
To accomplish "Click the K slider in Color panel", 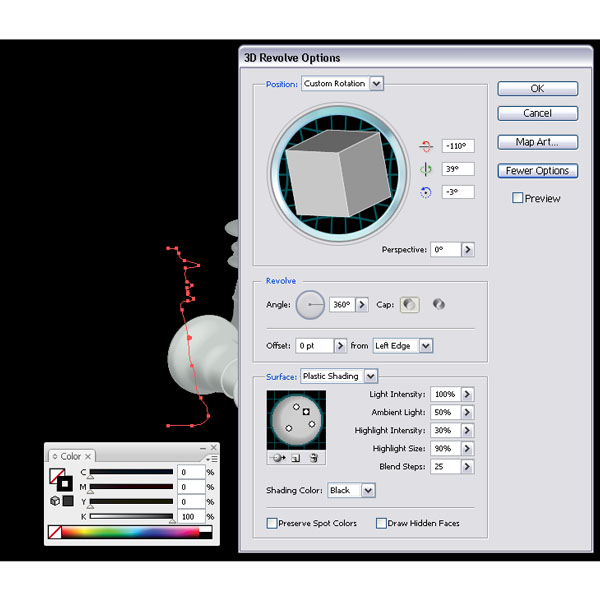I will tap(131, 517).
